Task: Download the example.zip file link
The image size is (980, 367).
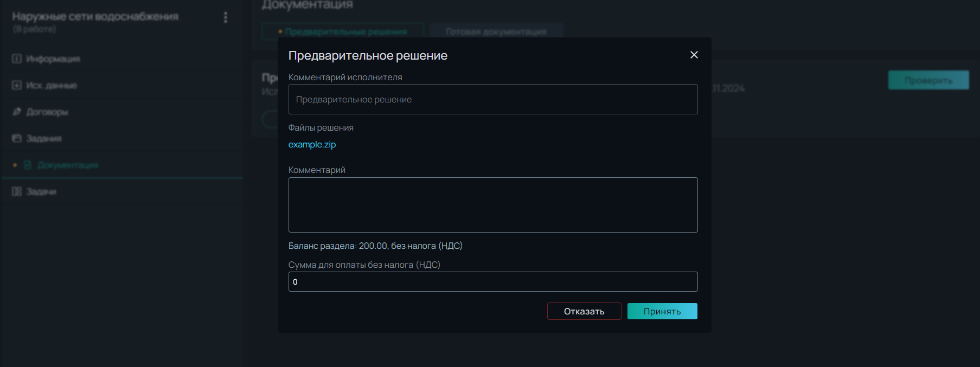Action: point(312,144)
